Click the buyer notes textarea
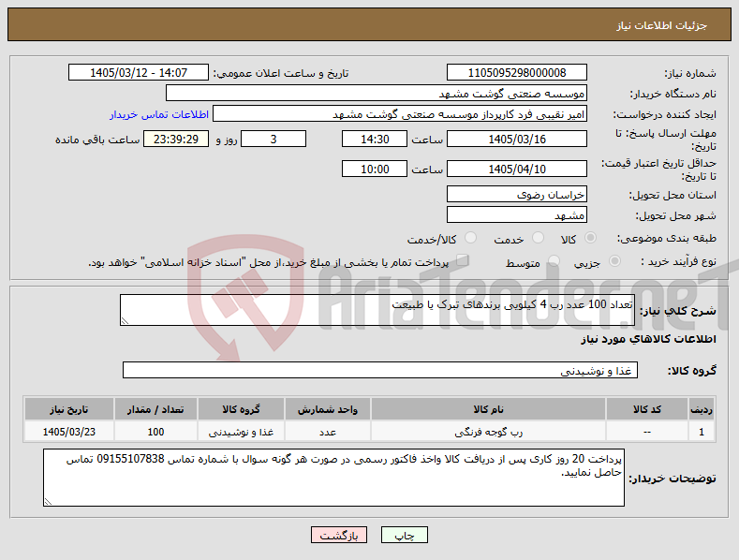 [x=333, y=478]
